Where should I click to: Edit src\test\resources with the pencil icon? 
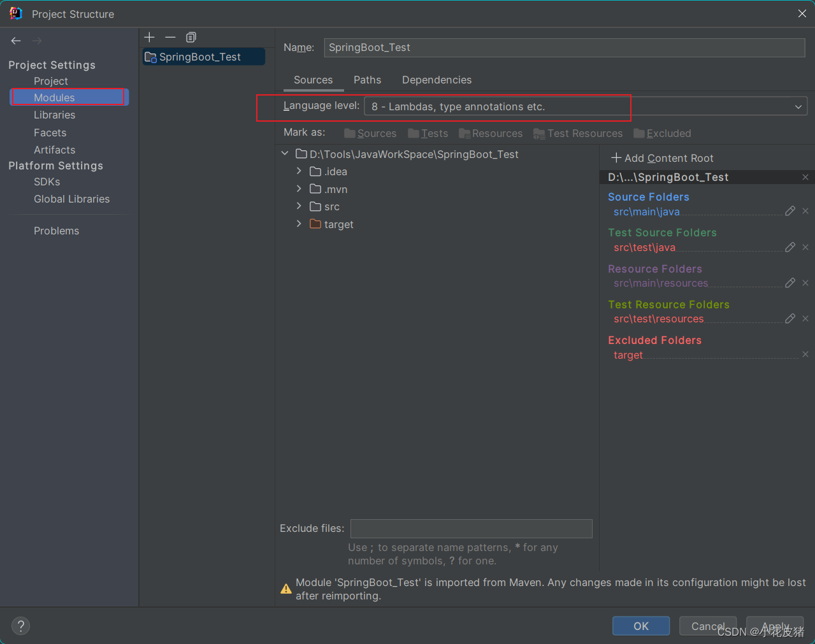pos(790,318)
